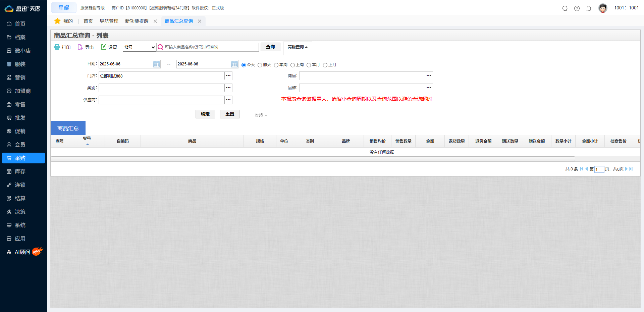Select the 零售 module in the sidebar
The width and height of the screenshot is (644, 312).
point(19,104)
